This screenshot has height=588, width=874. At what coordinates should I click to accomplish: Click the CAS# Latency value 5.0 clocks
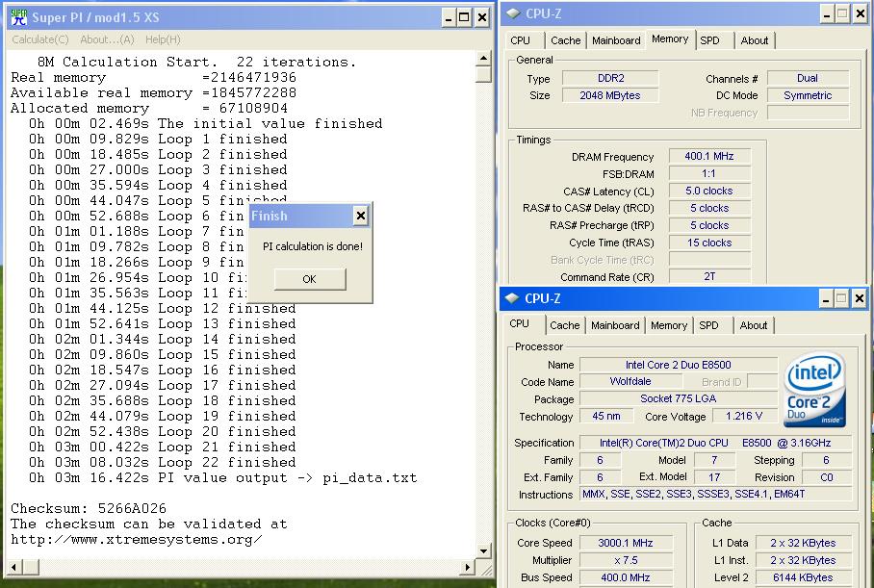pyautogui.click(x=709, y=192)
